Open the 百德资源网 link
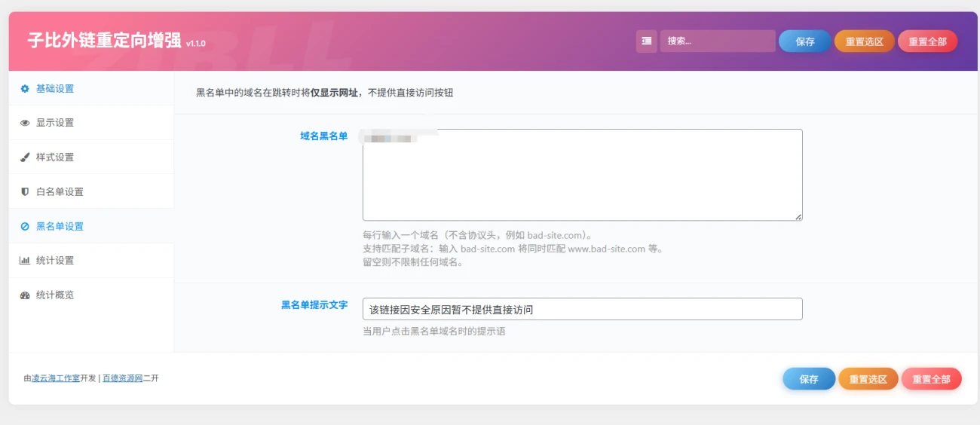This screenshot has width=980, height=425. (x=122, y=378)
